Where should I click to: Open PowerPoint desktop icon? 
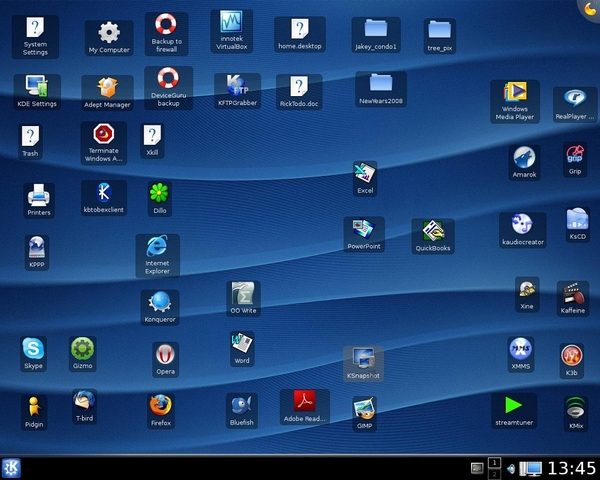click(x=364, y=234)
